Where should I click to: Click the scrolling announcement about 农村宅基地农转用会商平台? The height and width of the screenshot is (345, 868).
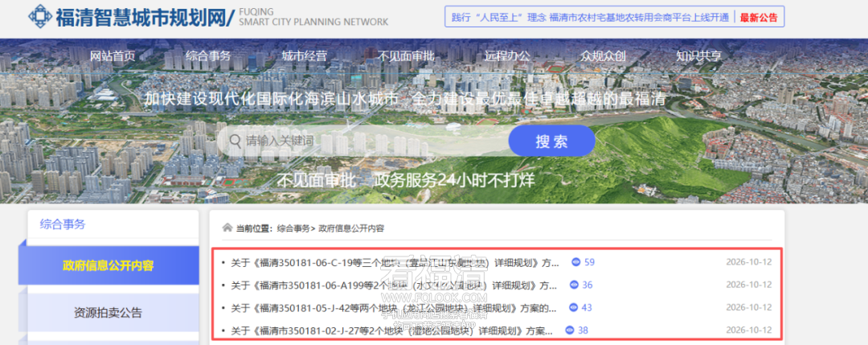[590, 17]
